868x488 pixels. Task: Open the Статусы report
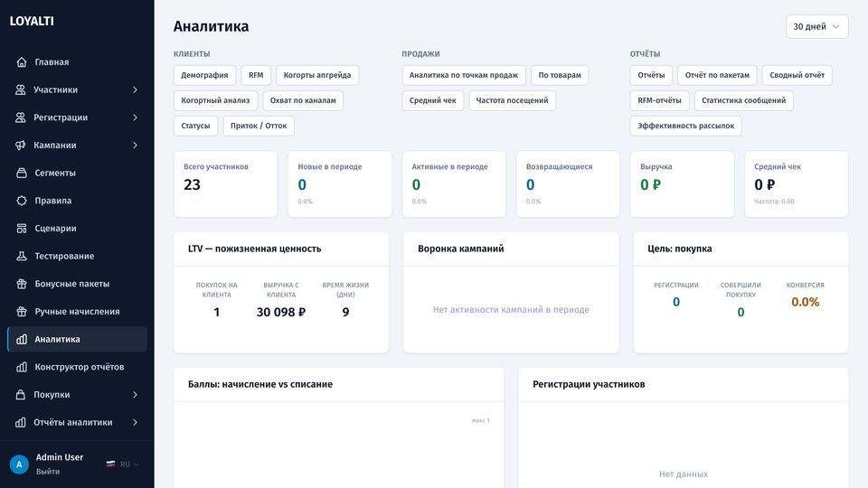click(195, 126)
